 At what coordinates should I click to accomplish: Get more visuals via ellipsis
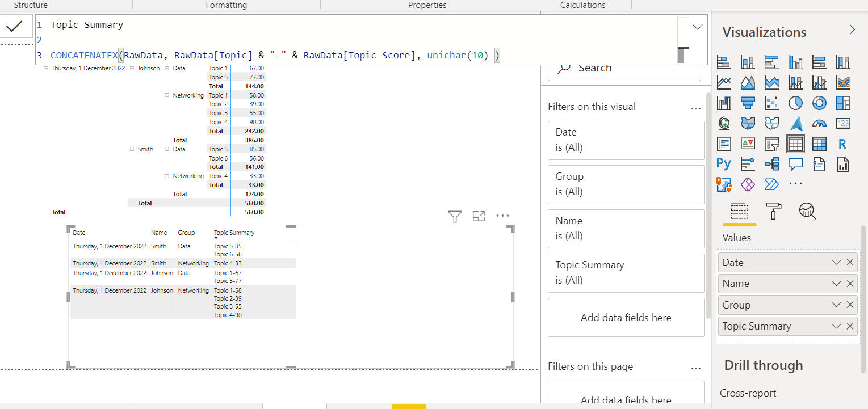coord(795,184)
